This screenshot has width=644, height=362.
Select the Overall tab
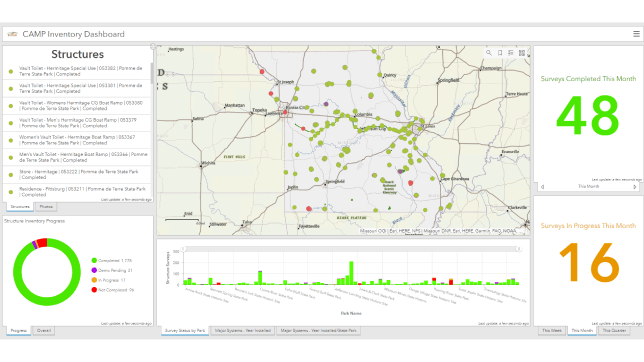tap(44, 330)
